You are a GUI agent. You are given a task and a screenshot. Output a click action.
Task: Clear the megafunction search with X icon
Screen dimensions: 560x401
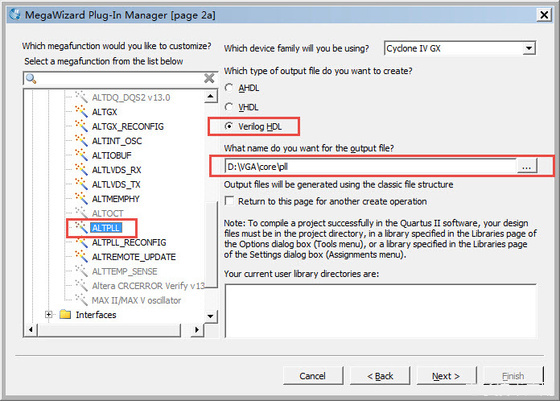coord(209,78)
